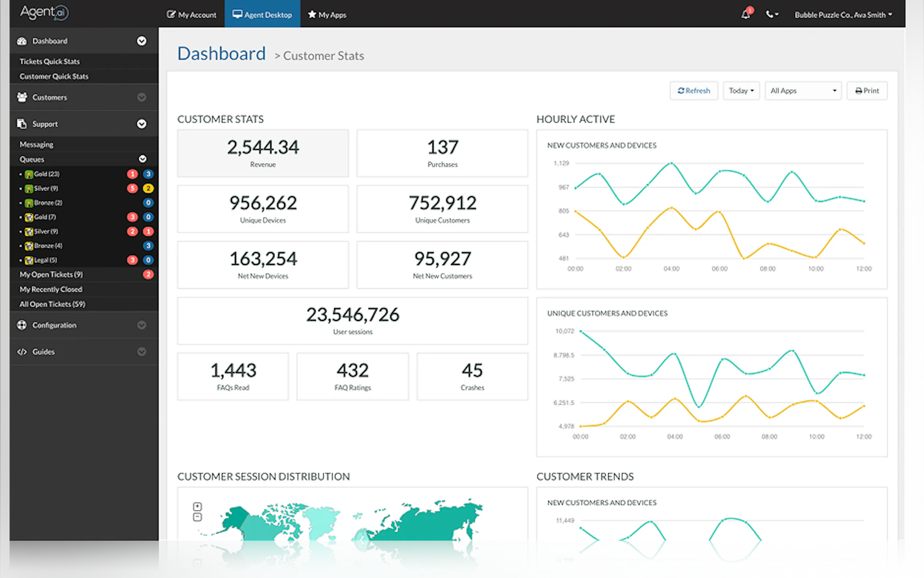Viewport: 924px width, 578px height.
Task: Click the notification bell icon
Action: 745,15
